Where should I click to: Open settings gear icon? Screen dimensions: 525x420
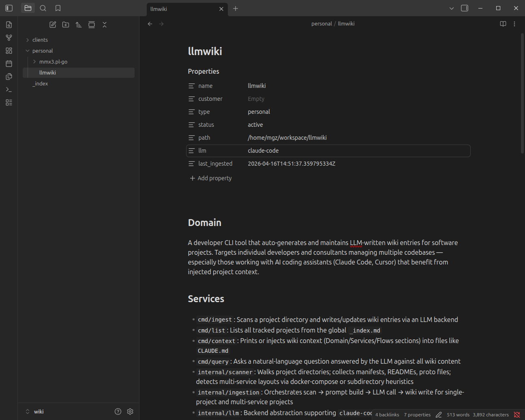tap(130, 411)
